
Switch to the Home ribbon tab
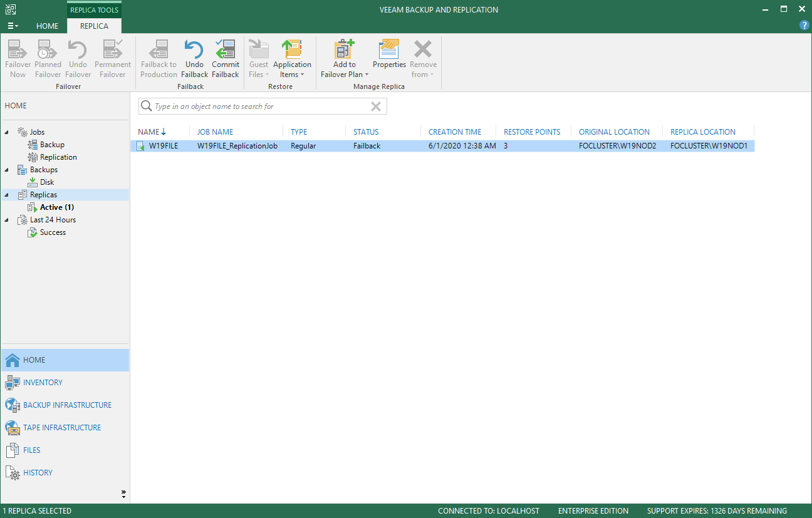[47, 26]
